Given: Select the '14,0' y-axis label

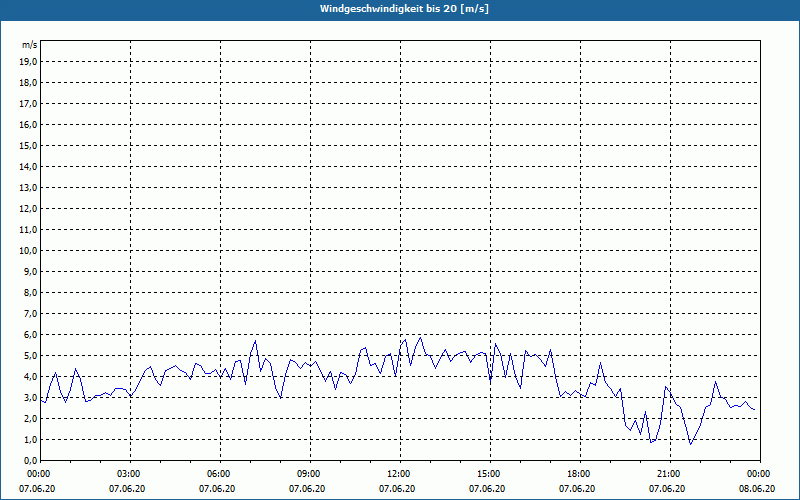Looking at the screenshot, I should coord(28,166).
